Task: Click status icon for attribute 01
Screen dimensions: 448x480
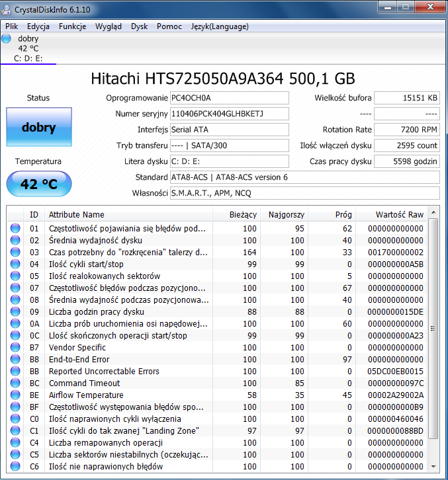Action: pos(15,228)
